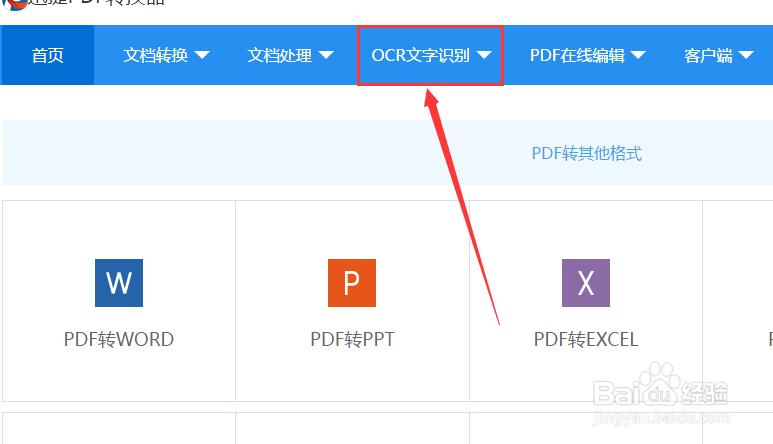
Task: Open the 首页 home tab
Action: [x=47, y=55]
